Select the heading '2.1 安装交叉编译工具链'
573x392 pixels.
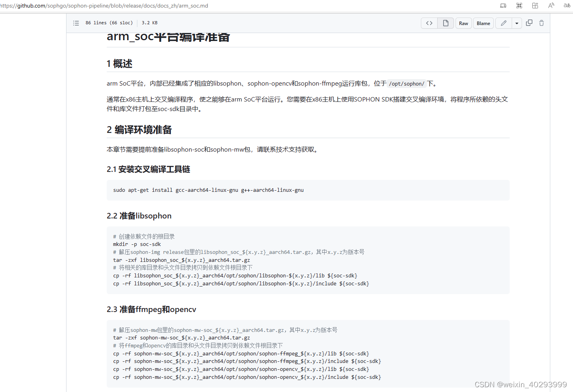149,169
